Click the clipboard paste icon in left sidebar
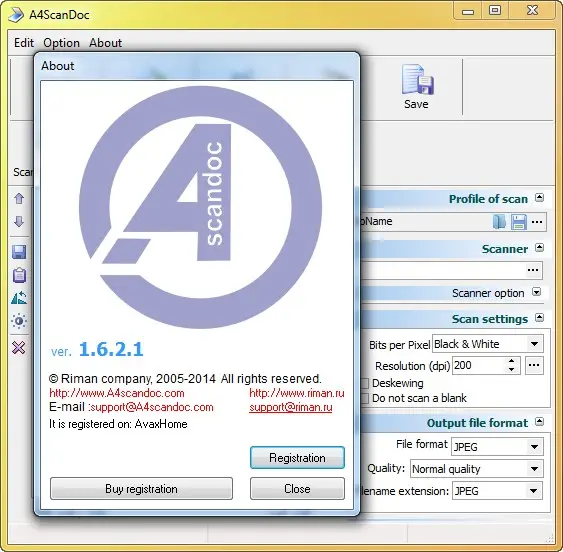Screen dimensions: 563x552 coord(19,275)
